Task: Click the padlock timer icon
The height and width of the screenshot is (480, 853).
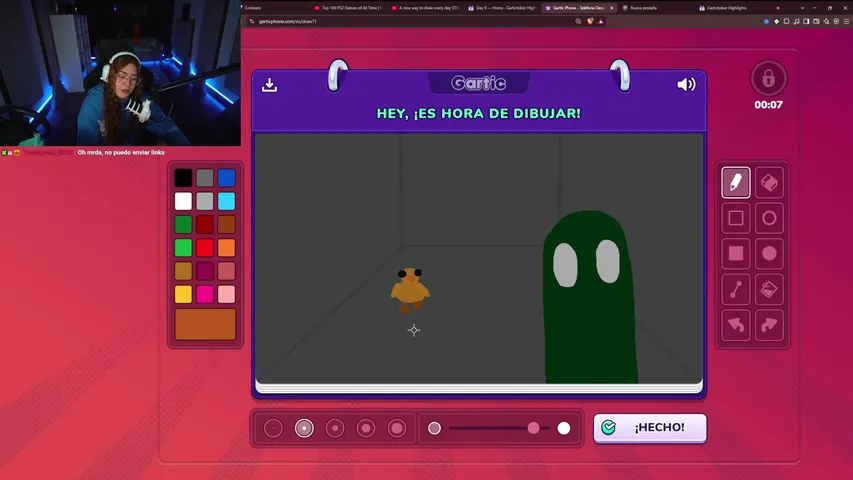Action: tap(768, 78)
